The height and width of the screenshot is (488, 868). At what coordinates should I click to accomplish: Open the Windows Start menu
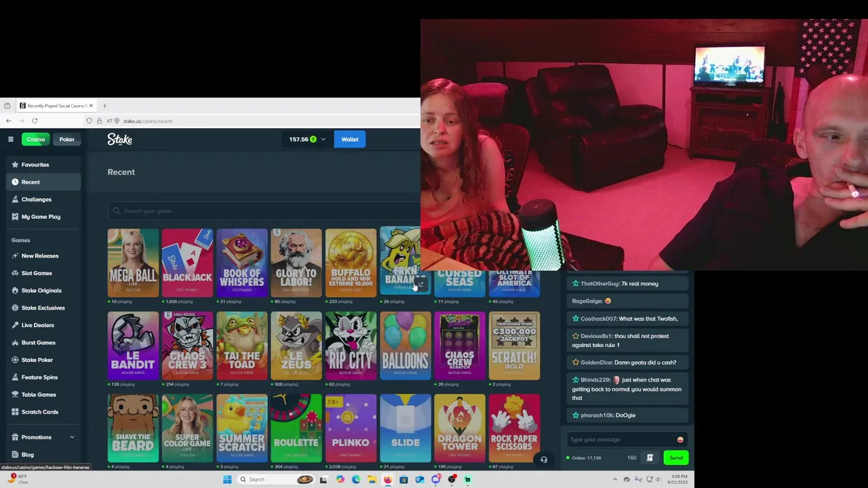coord(227,479)
